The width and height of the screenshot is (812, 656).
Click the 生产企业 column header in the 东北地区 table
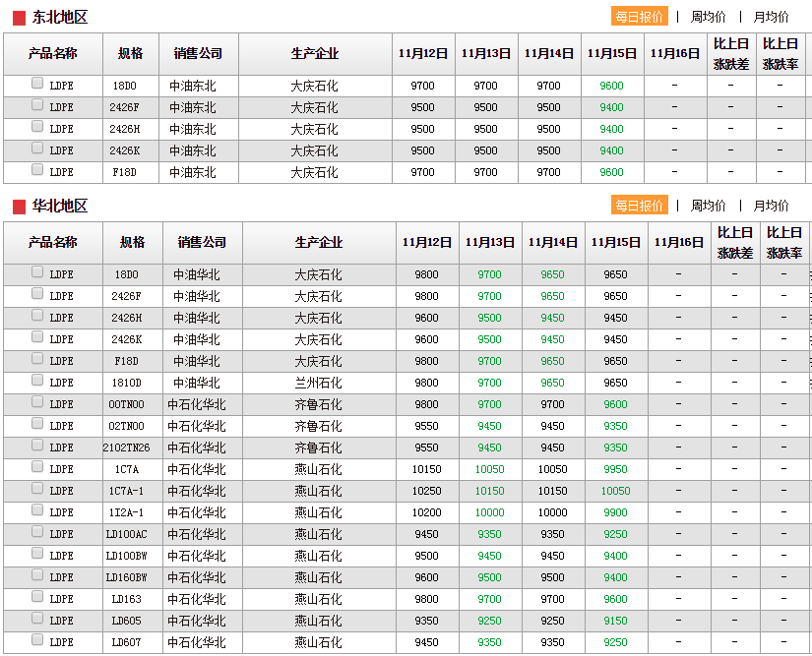pyautogui.click(x=315, y=53)
